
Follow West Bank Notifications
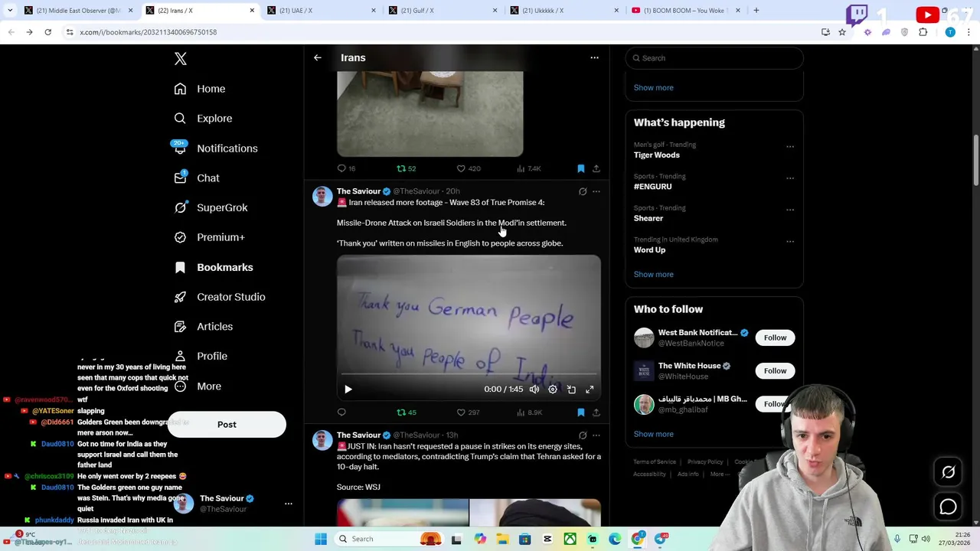[775, 337]
